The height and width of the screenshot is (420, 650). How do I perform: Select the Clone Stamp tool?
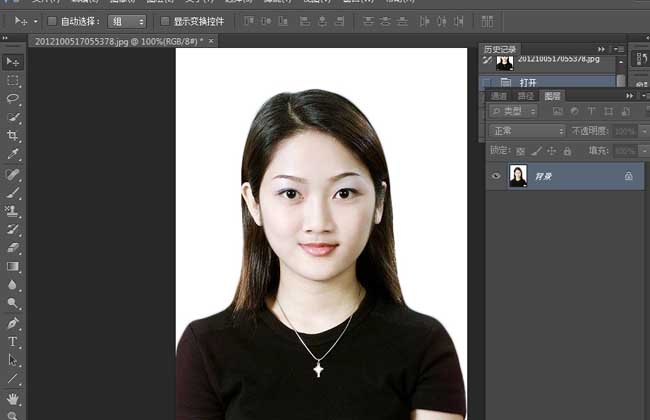pyautogui.click(x=13, y=211)
